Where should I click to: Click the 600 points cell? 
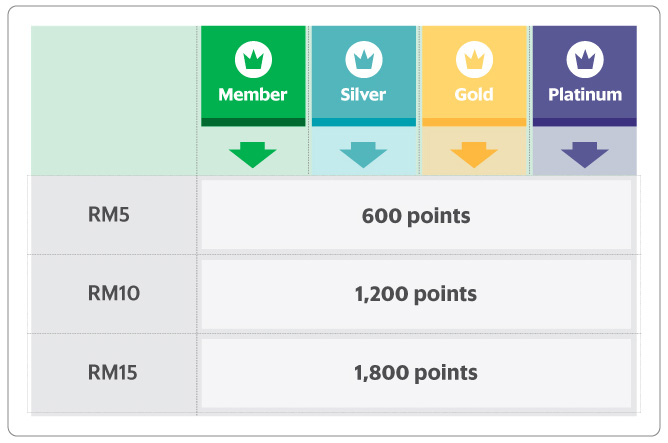(x=416, y=215)
